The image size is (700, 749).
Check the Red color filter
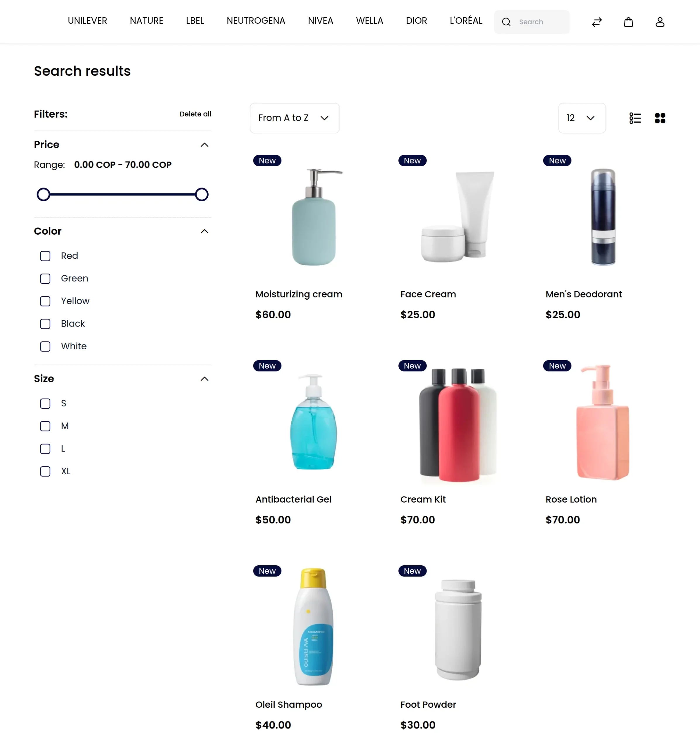coord(45,256)
